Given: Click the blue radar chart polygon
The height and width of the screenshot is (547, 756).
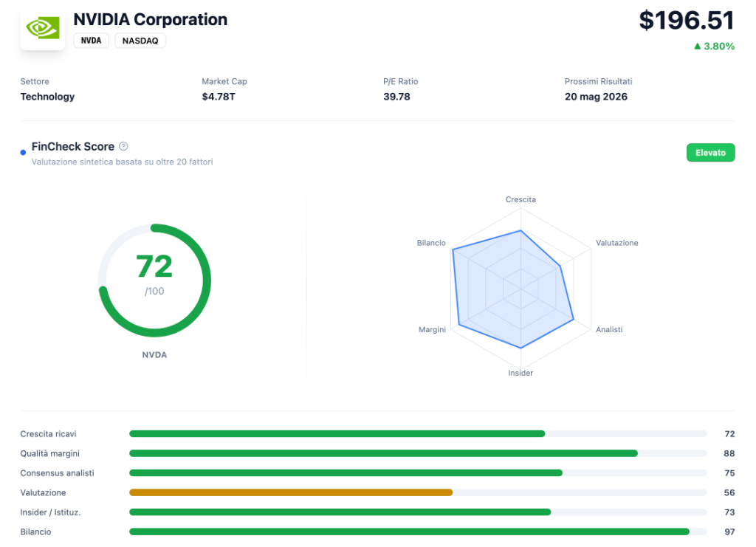Looking at the screenshot, I should click(x=512, y=289).
